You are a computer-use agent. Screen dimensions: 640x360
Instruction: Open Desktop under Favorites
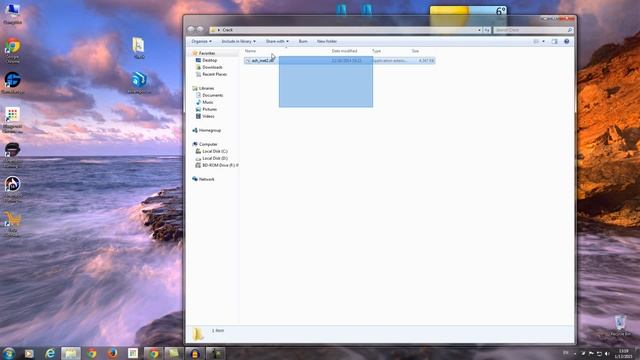pos(209,60)
